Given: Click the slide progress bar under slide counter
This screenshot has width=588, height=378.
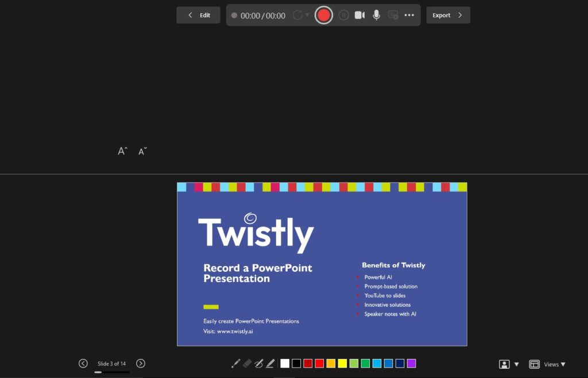Looking at the screenshot, I should point(112,372).
